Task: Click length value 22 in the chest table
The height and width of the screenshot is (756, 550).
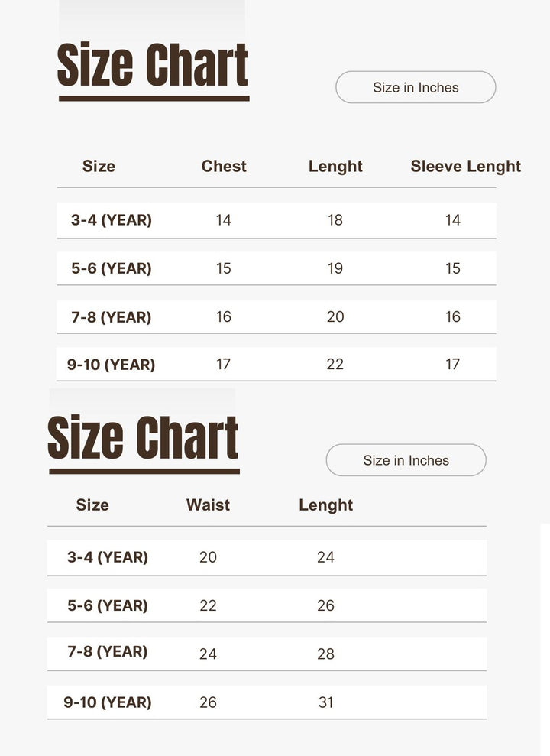Action: coord(335,365)
